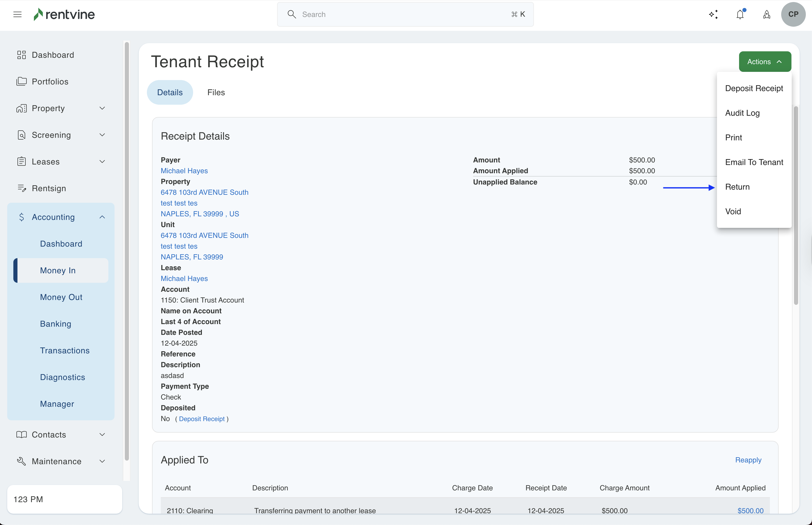Screen dimensions: 812x525
Task: Choose Void in the Actions menu
Action: coord(733,211)
